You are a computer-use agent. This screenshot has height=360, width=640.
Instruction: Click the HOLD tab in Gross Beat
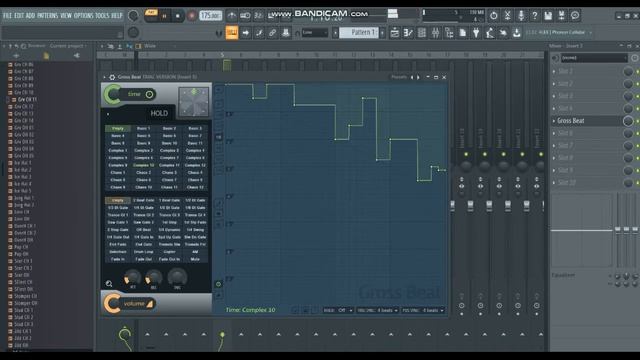tap(159, 113)
